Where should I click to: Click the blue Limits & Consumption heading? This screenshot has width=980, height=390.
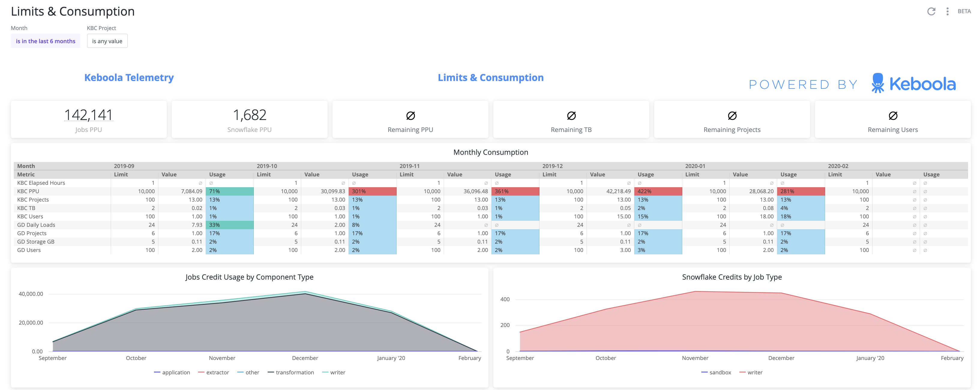[491, 78]
